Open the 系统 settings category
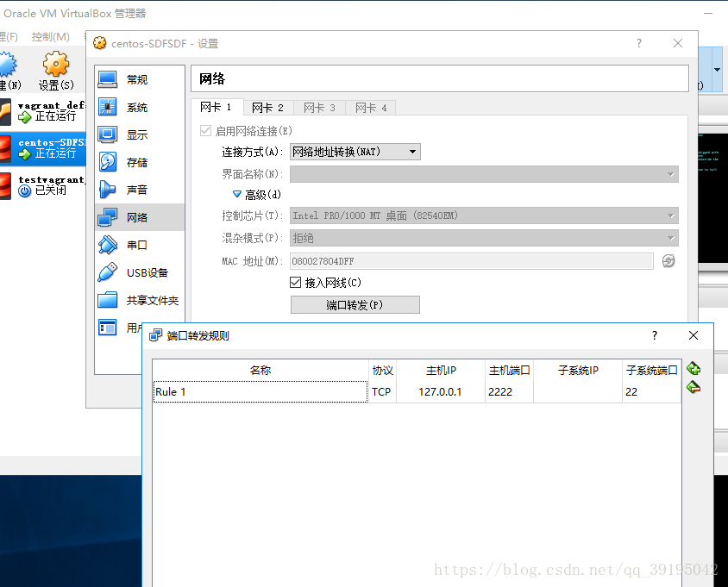Screen dimensions: 728x587 click(139, 107)
